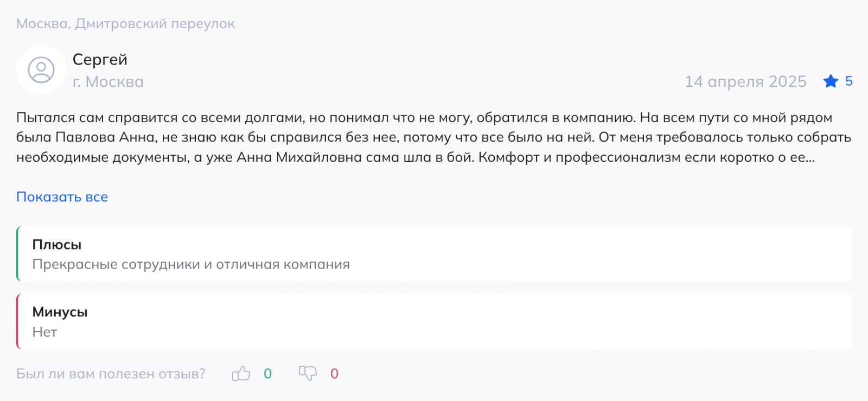Click the blue rating star icon
Image resolution: width=868 pixels, height=401 pixels.
[x=831, y=81]
